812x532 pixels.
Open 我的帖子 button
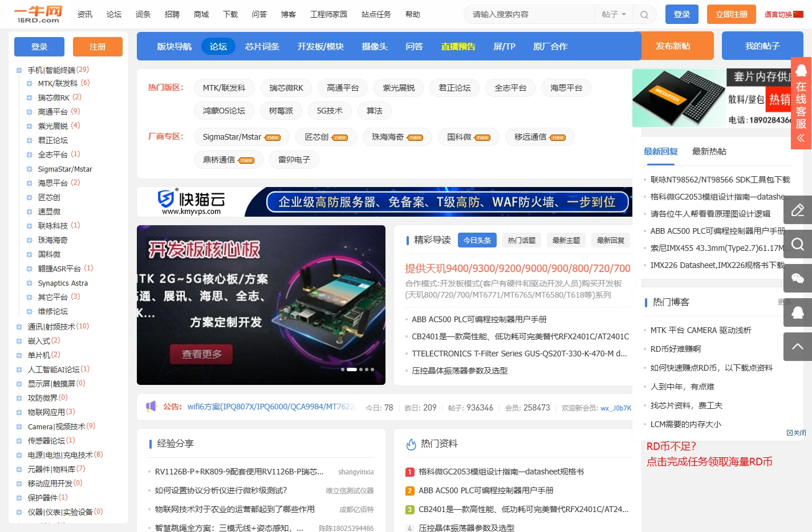(762, 46)
